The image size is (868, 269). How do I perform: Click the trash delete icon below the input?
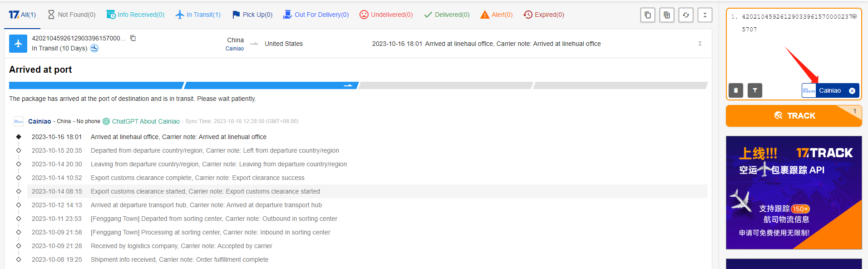pos(736,90)
